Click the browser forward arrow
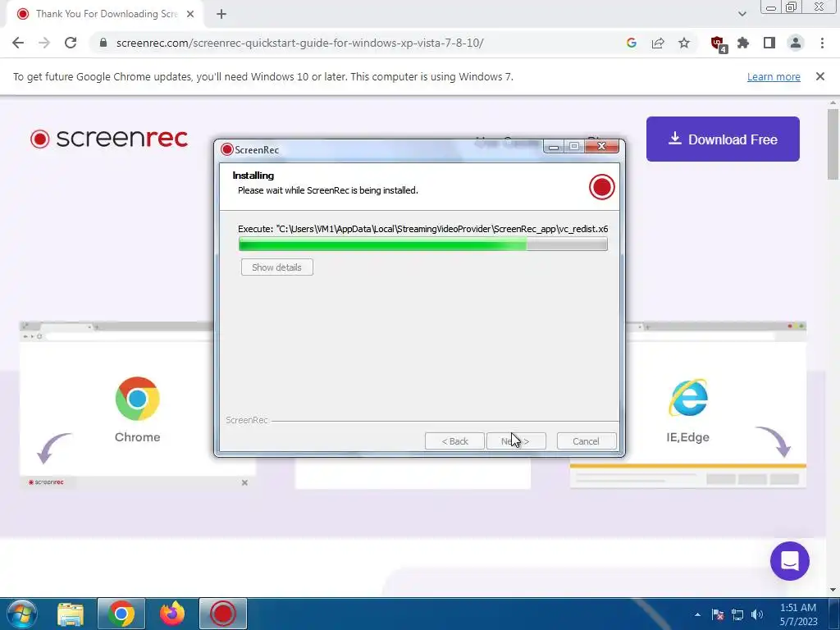Viewport: 840px width, 630px height. (x=44, y=43)
